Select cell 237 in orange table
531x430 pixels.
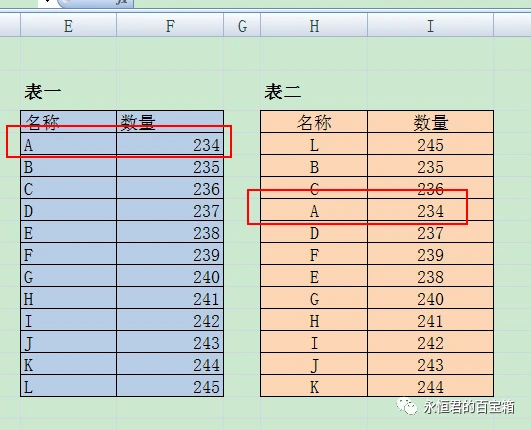coord(430,232)
